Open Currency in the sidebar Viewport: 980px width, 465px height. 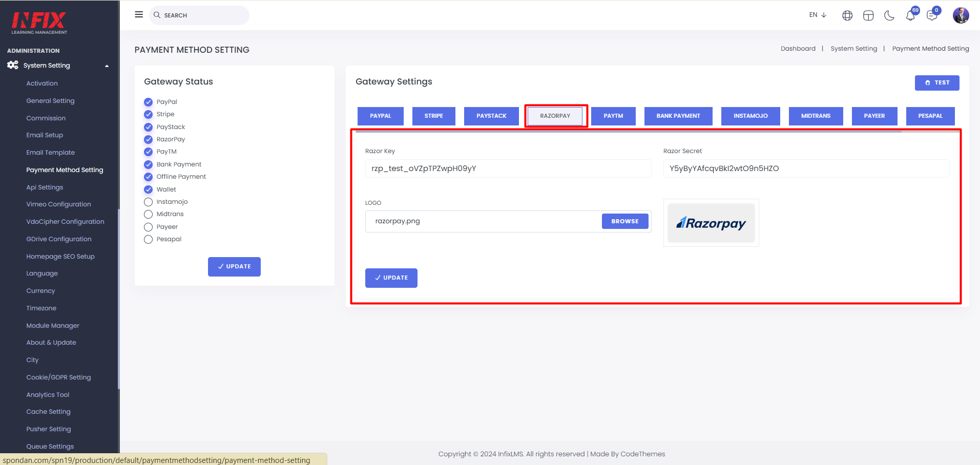pyautogui.click(x=40, y=291)
